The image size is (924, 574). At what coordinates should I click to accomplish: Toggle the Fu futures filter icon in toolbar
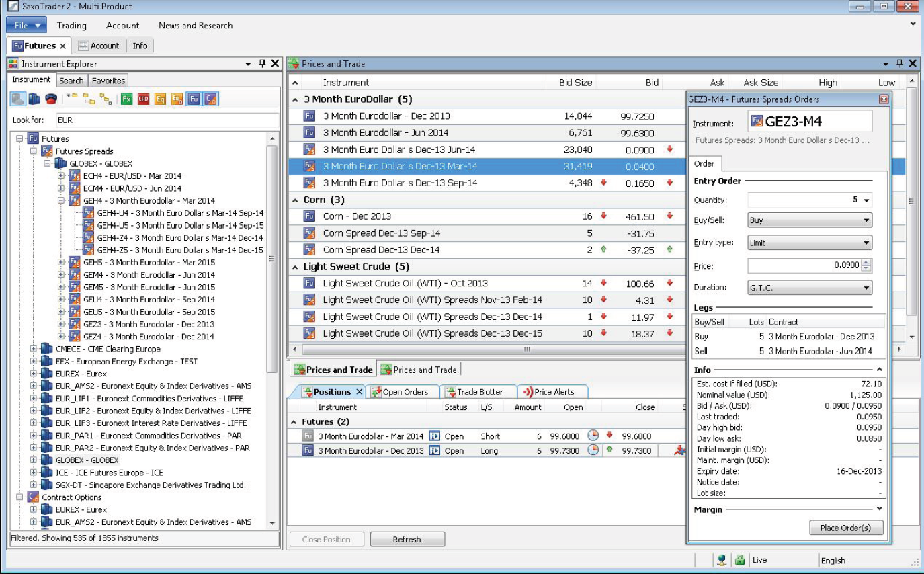194,99
